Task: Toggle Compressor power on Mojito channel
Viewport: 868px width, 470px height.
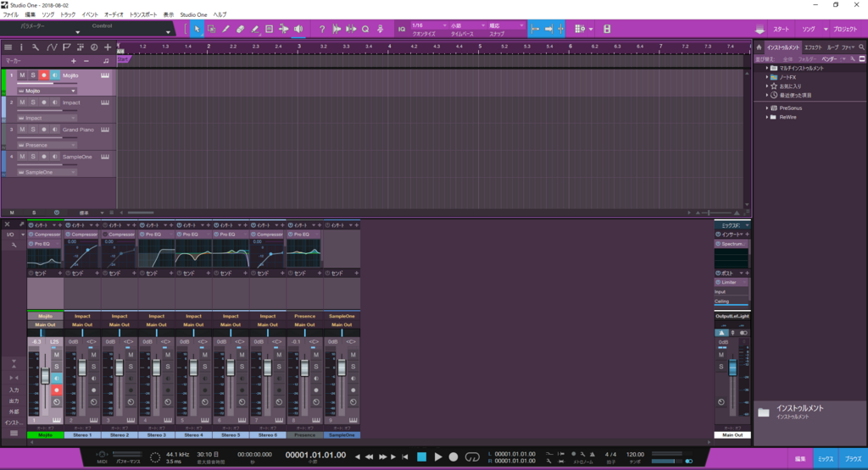Action: coord(31,235)
